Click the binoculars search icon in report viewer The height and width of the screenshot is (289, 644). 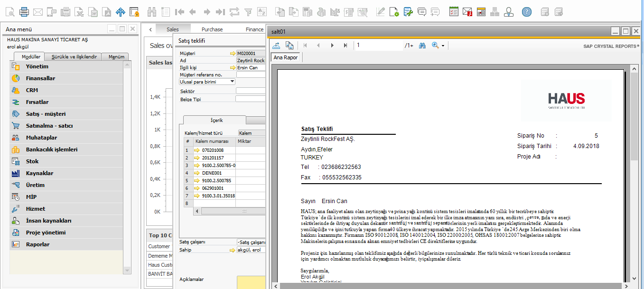point(422,45)
